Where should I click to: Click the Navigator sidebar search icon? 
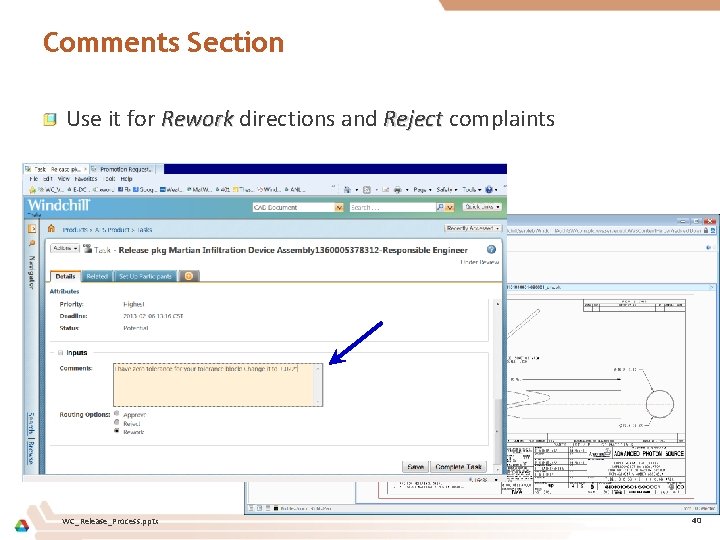click(32, 243)
